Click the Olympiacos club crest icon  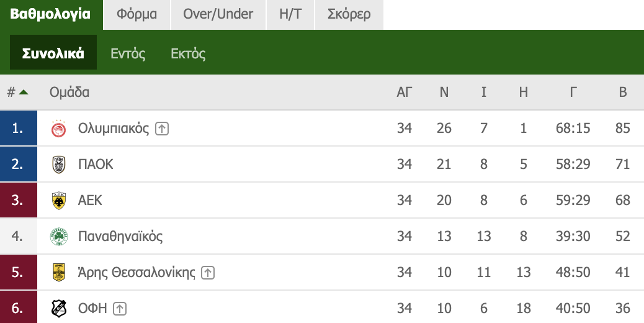(58, 129)
